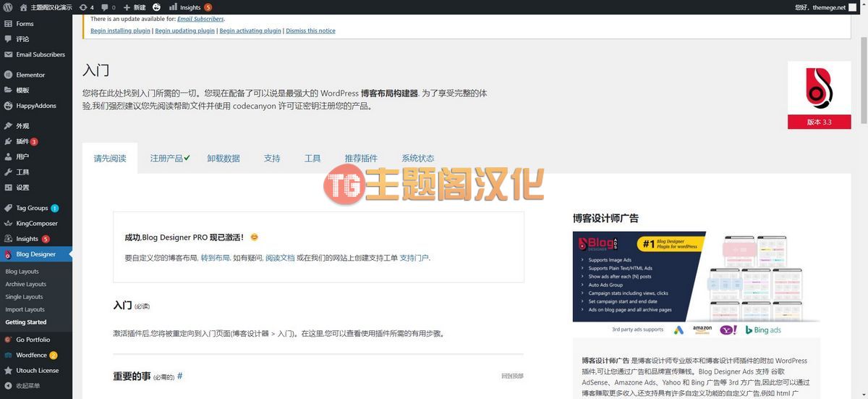Click Begin updating plugin link

coord(185,31)
